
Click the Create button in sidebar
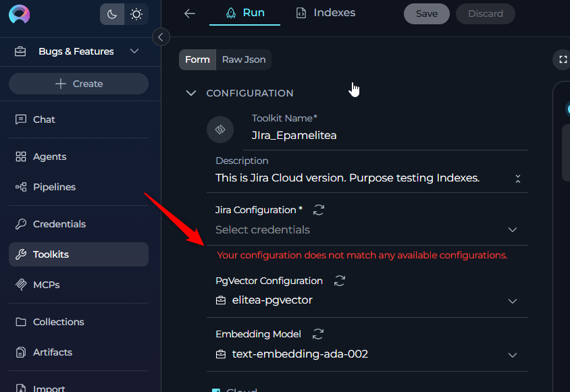point(78,84)
